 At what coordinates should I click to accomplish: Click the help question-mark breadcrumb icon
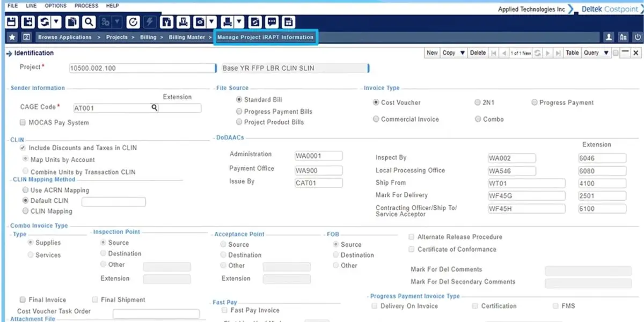click(26, 37)
